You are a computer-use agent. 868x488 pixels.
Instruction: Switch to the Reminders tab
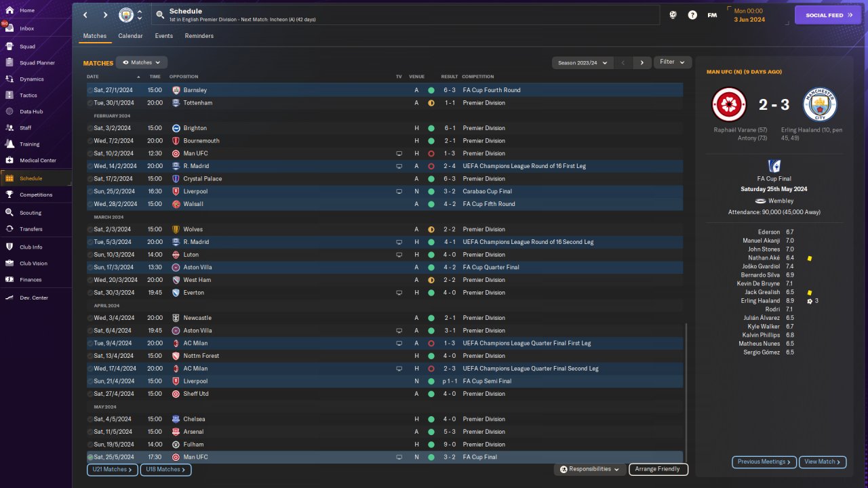199,36
